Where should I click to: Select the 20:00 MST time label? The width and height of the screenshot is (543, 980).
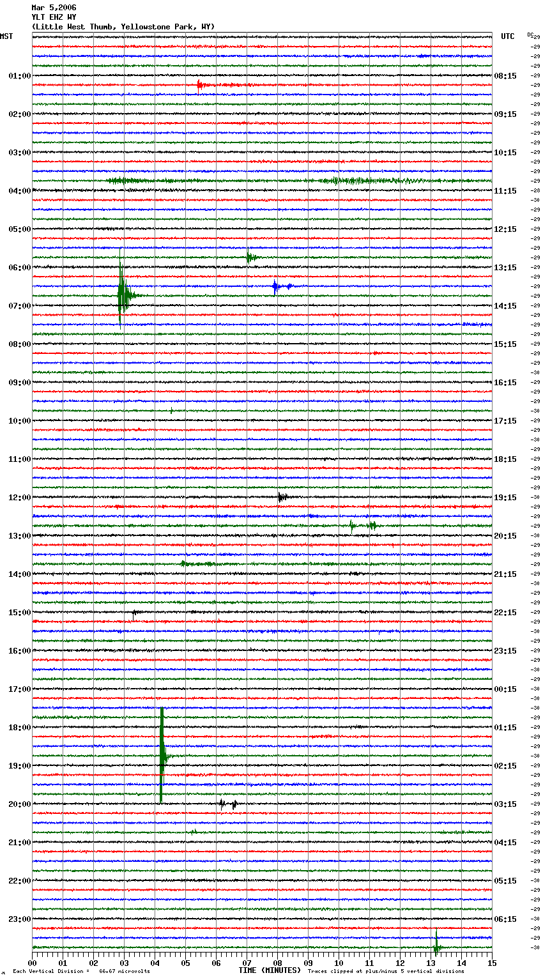tap(20, 804)
